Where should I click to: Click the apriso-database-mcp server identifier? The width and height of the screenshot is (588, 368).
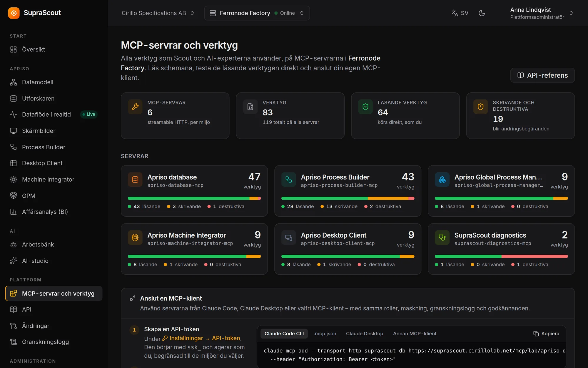tap(175, 185)
